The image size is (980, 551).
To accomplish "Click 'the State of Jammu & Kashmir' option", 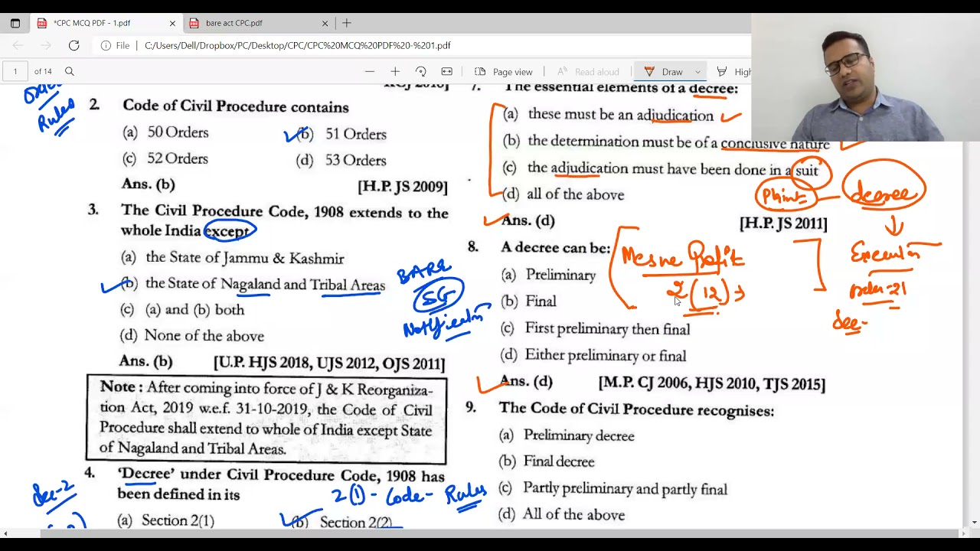I will coord(244,259).
